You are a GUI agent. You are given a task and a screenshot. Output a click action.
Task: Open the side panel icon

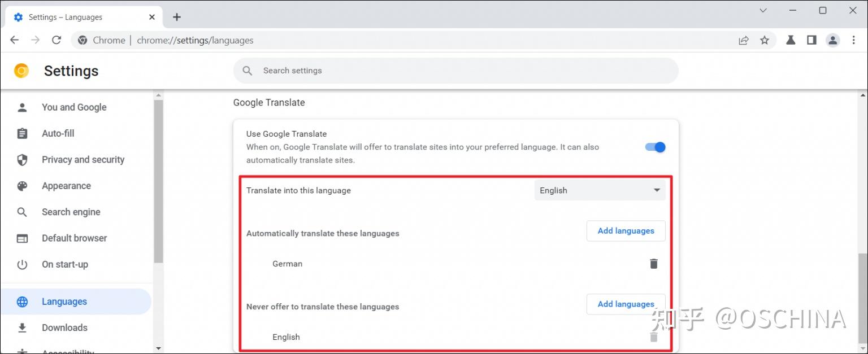point(811,40)
